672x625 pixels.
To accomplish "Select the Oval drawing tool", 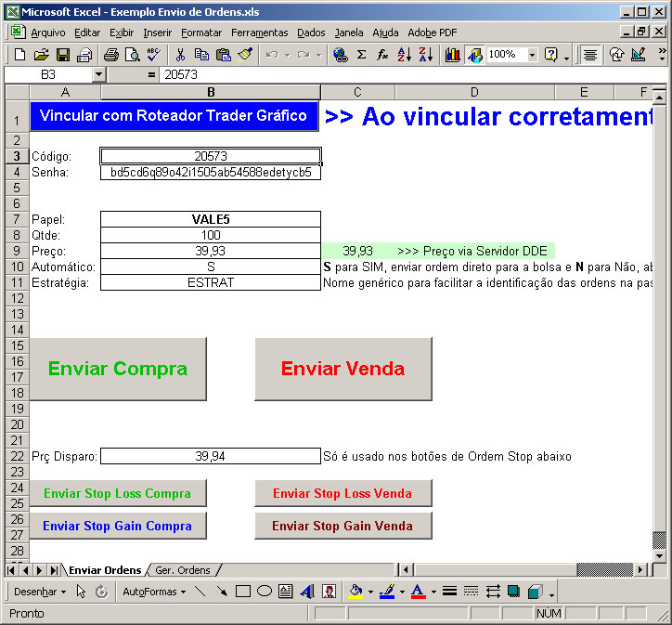I will pyautogui.click(x=265, y=592).
